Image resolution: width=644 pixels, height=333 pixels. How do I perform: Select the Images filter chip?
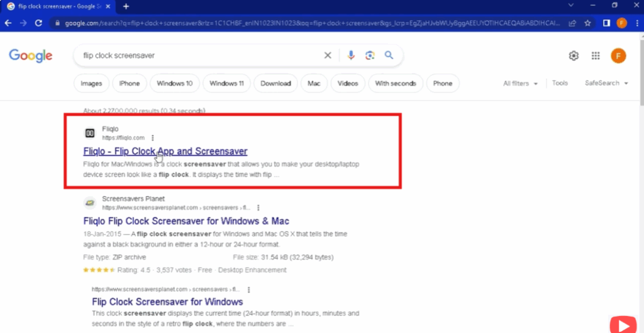[x=91, y=83]
